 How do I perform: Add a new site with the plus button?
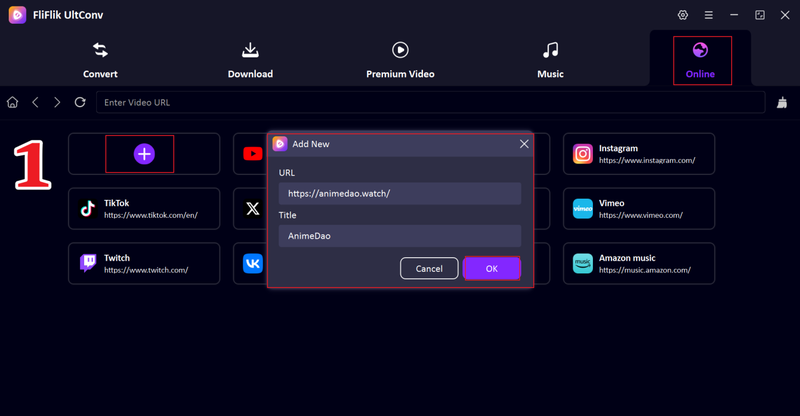(144, 154)
